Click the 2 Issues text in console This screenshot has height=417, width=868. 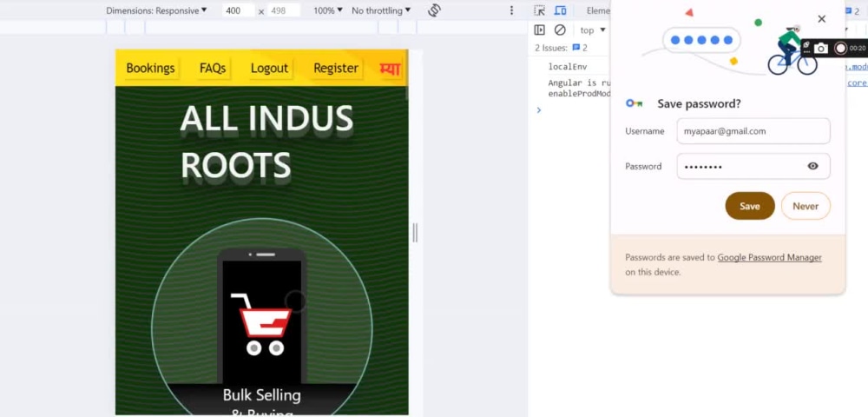pos(551,48)
